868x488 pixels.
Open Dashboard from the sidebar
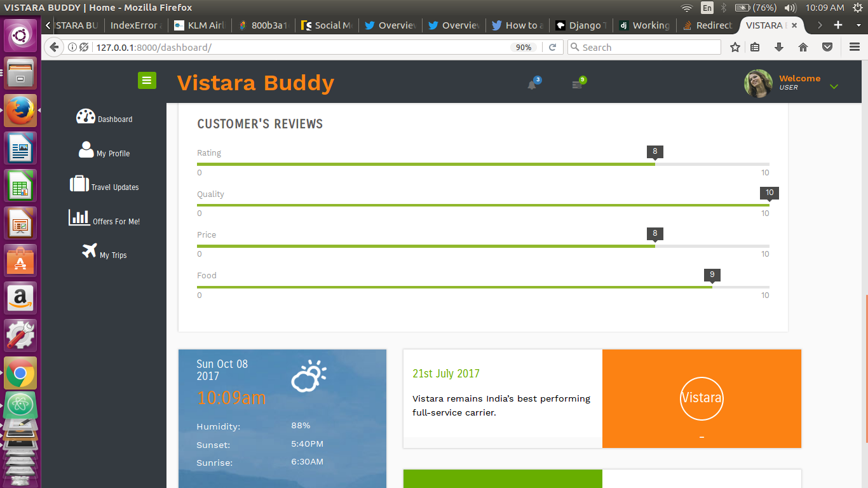104,117
